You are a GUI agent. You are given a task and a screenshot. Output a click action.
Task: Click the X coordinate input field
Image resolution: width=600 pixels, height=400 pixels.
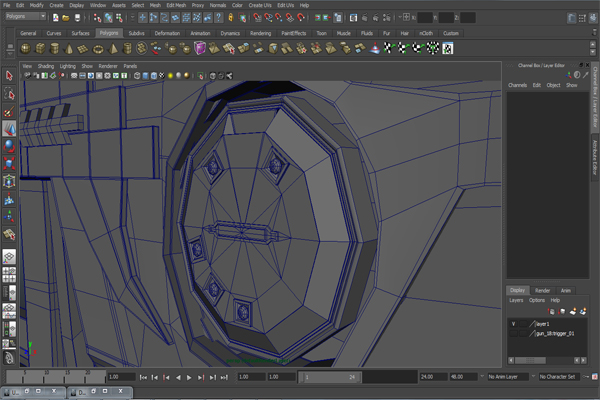coord(425,18)
